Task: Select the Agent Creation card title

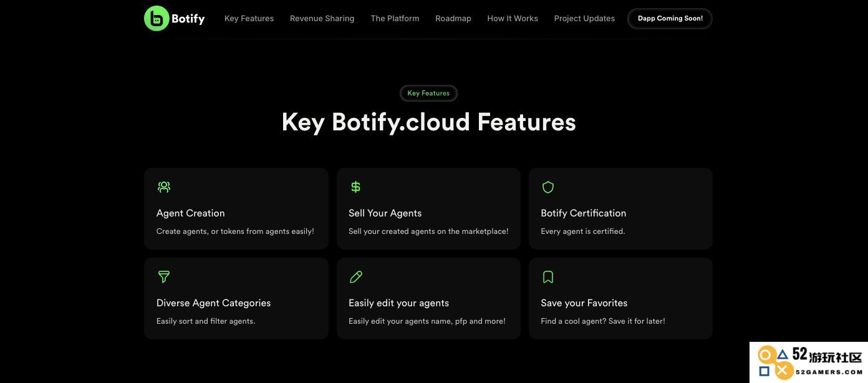Action: tap(190, 213)
